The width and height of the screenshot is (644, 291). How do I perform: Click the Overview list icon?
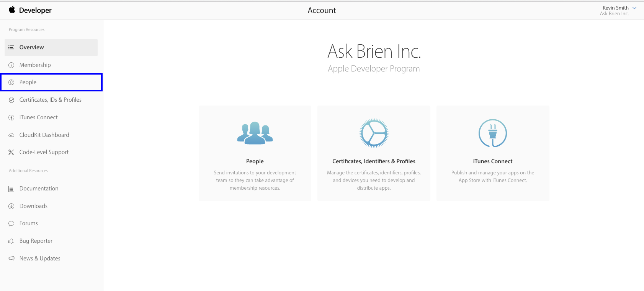coord(11,47)
